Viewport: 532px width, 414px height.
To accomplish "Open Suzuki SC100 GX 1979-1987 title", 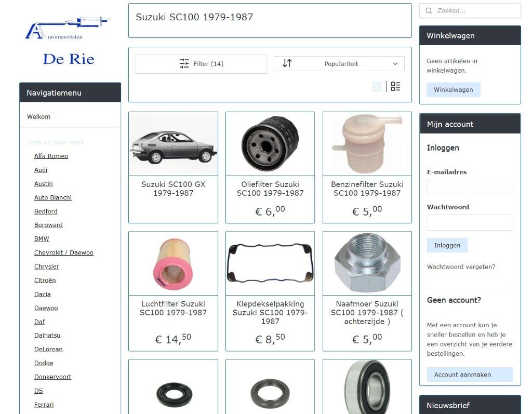I will [173, 189].
